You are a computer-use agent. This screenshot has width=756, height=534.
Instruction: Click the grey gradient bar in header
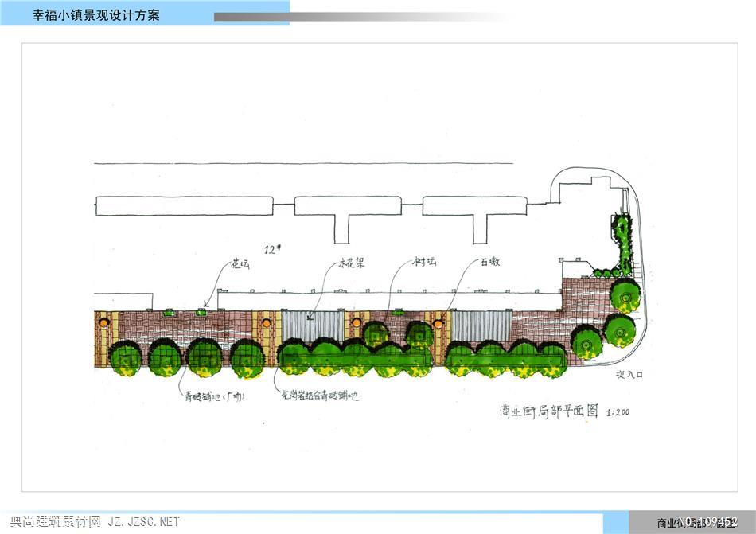click(x=358, y=17)
